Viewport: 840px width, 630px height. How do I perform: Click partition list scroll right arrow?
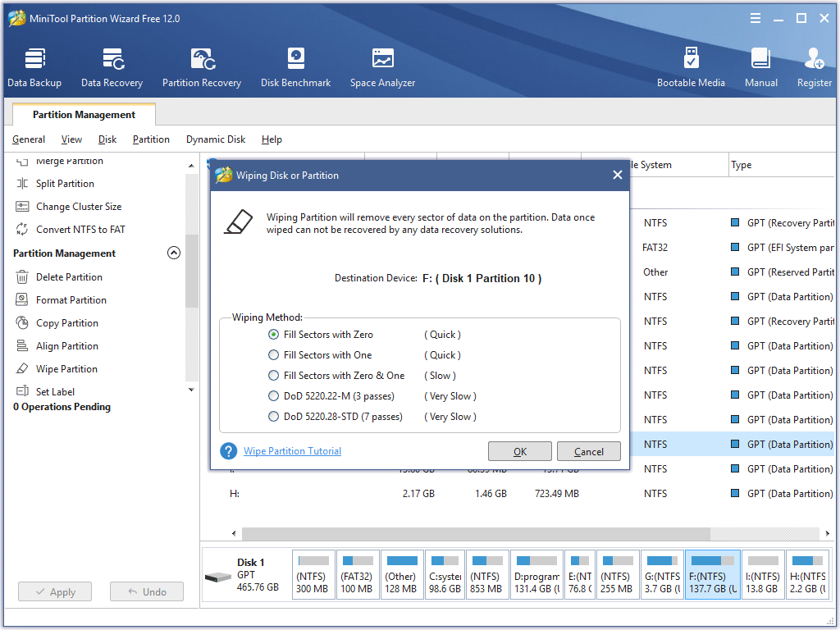827,533
